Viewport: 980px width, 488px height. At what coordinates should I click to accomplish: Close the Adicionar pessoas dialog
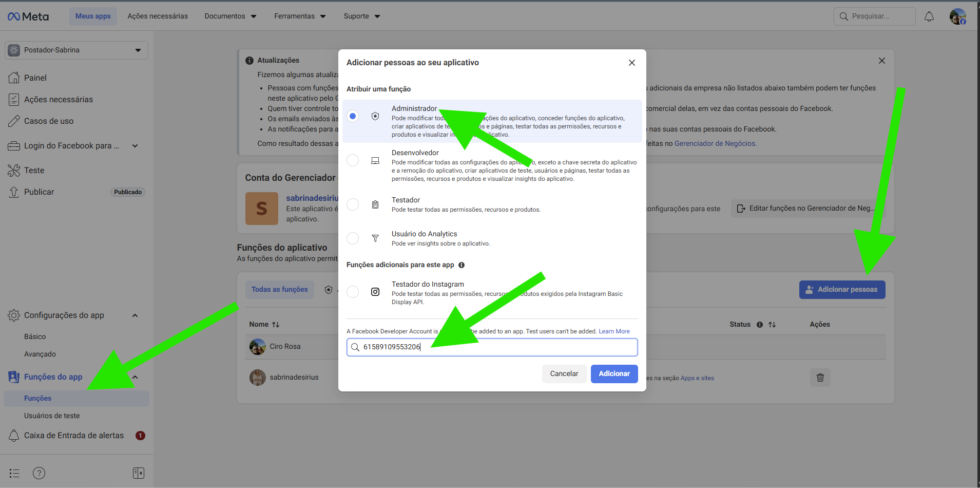tap(632, 63)
